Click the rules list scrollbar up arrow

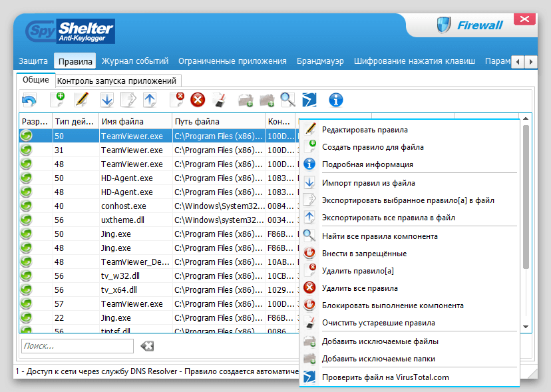click(x=526, y=119)
